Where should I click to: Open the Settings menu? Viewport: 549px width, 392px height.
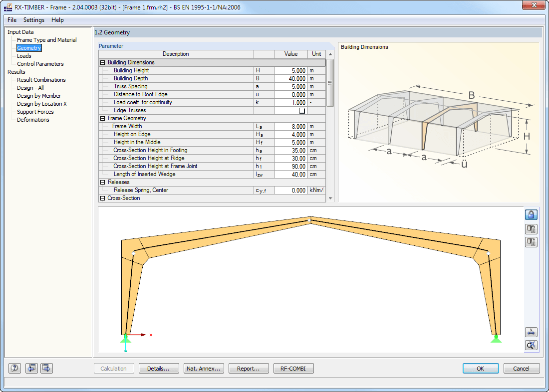click(x=34, y=20)
